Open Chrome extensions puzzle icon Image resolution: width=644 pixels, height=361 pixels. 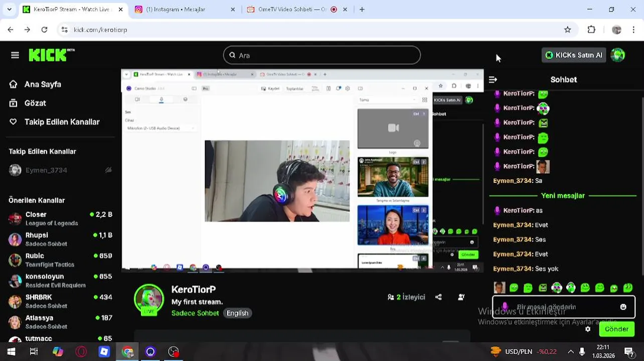[591, 30]
